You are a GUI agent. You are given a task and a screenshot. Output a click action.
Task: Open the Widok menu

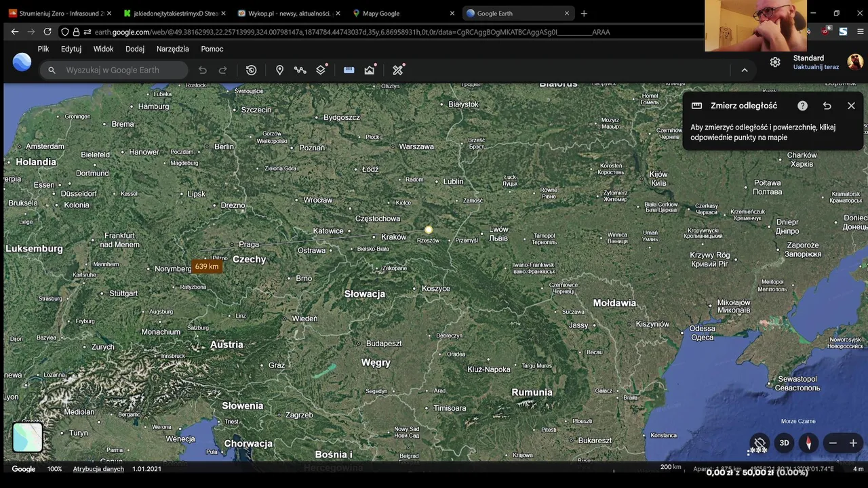[x=103, y=49]
